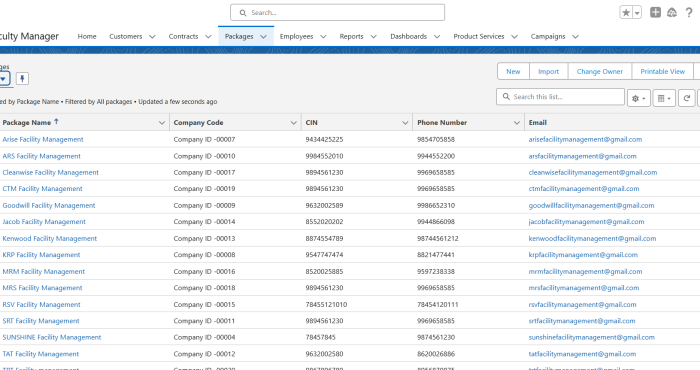Pin this list view
The image size is (700, 370).
point(22,79)
